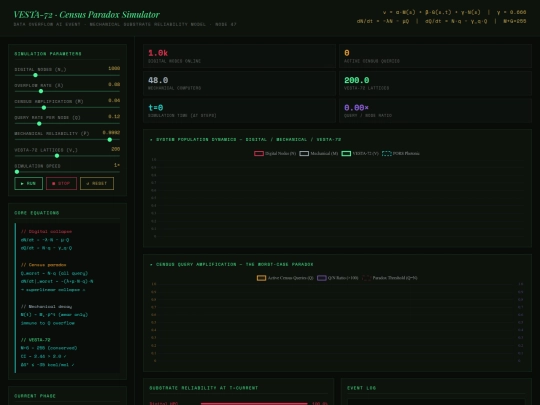Viewport: 540px width, 405px height.
Task: Stop the simulation with the Stop button
Action: click(61, 184)
